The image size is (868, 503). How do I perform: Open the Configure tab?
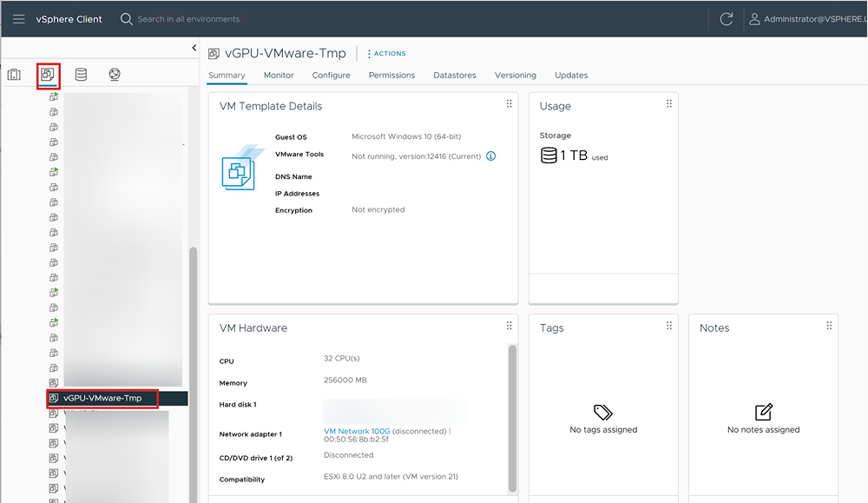331,76
